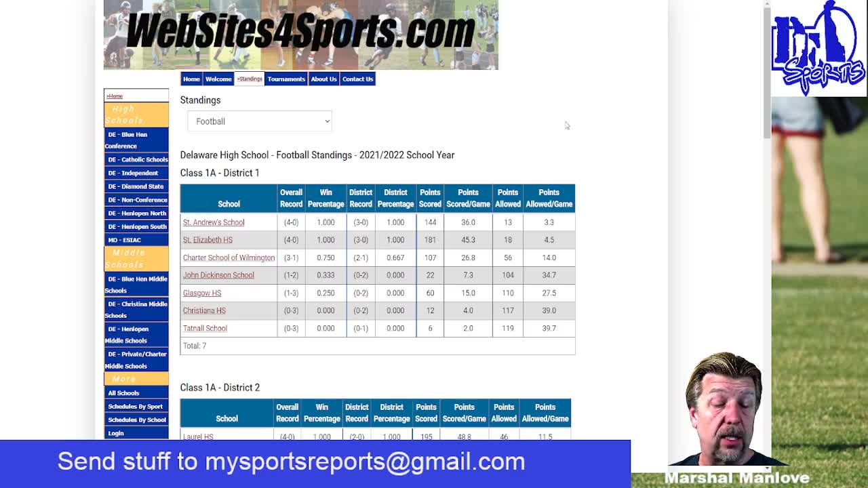Open DE - Non-Conference sidebar item

(136, 200)
